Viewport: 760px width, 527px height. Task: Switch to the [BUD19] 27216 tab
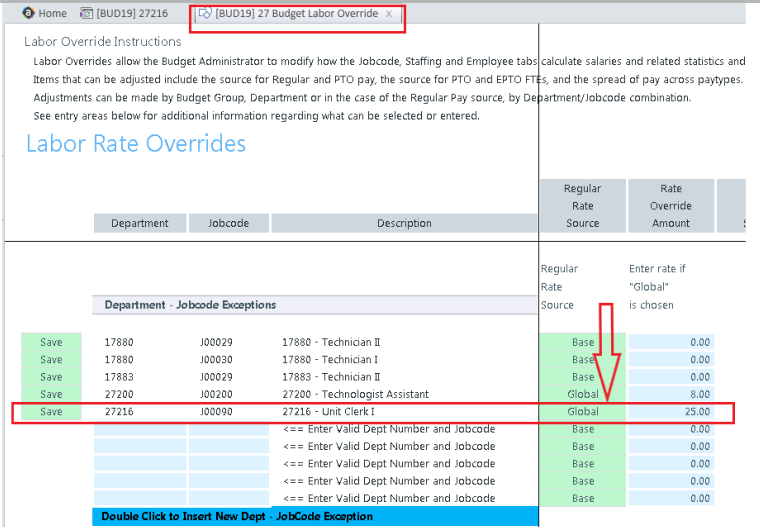132,14
